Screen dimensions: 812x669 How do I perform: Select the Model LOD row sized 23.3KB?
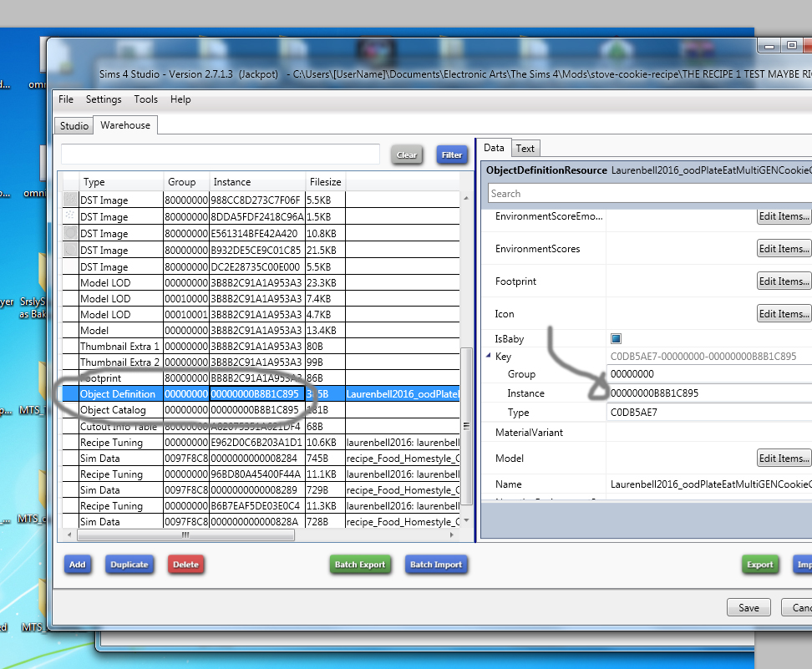point(261,283)
